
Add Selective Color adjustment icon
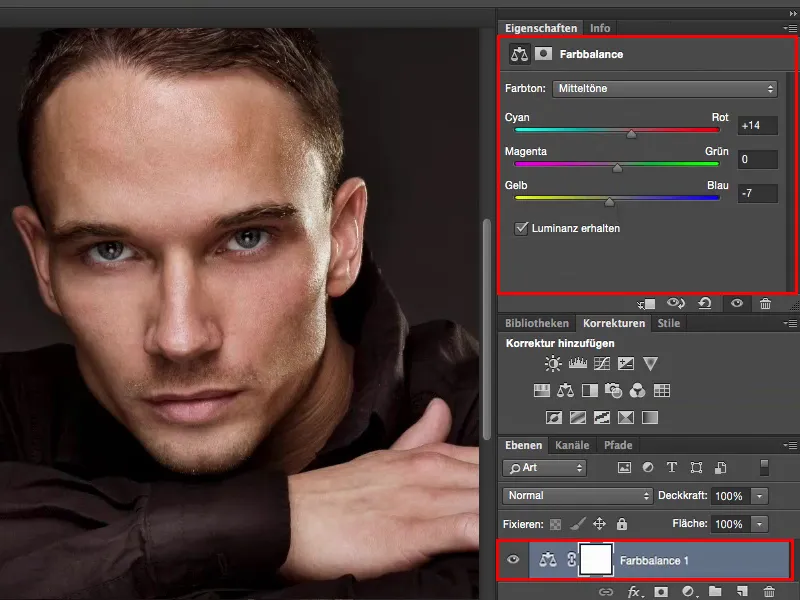[x=626, y=418]
